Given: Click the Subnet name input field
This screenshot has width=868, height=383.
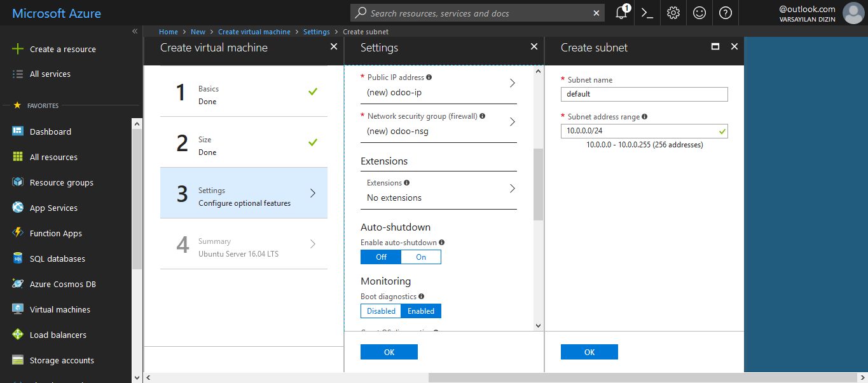Looking at the screenshot, I should (644, 94).
